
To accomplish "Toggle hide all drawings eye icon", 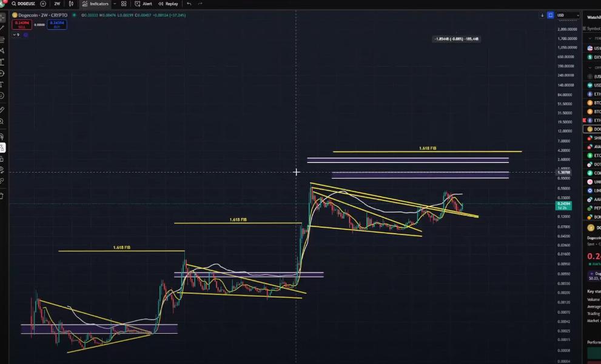I will click(x=2, y=170).
